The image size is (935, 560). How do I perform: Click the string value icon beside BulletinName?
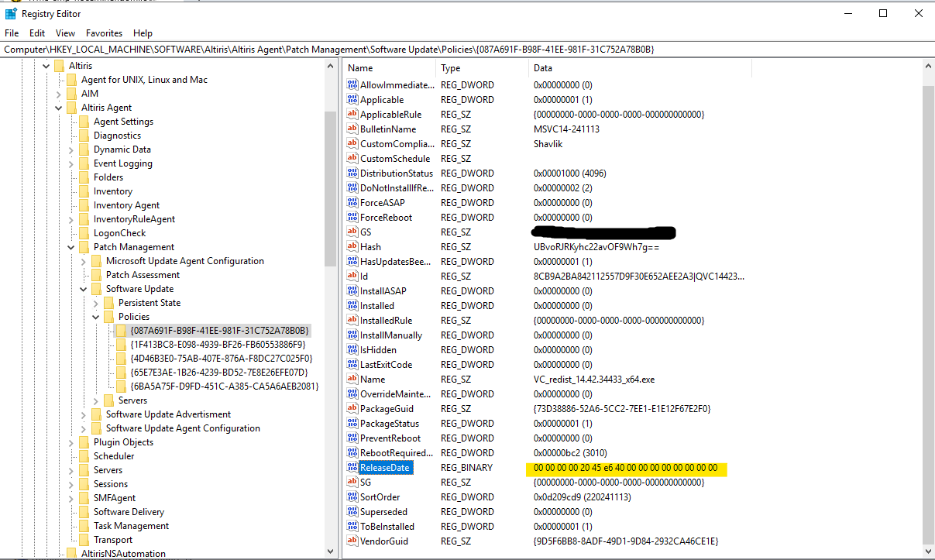coord(352,129)
